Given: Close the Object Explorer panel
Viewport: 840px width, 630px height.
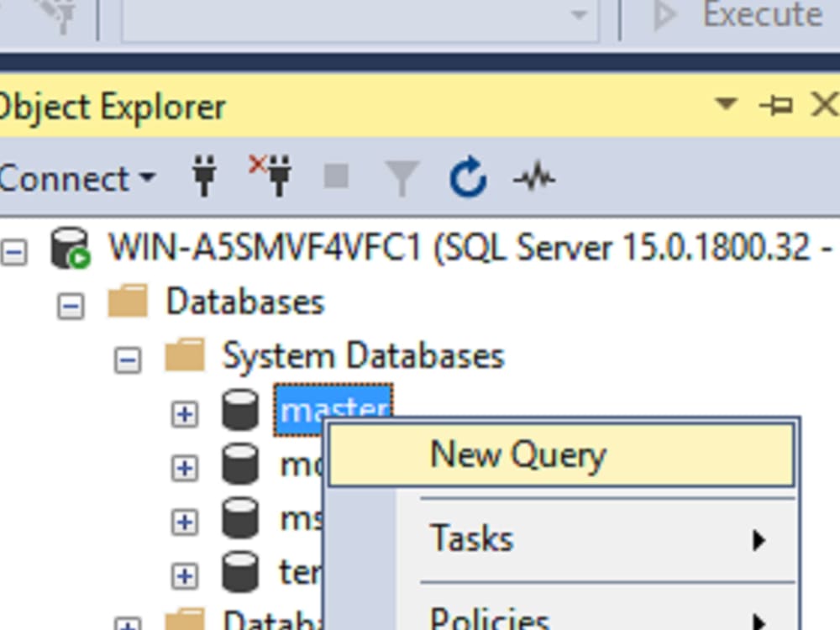Looking at the screenshot, I should point(824,104).
